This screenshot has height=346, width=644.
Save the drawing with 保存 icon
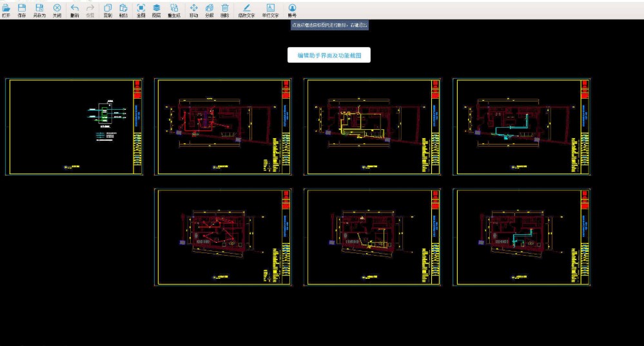(x=22, y=9)
